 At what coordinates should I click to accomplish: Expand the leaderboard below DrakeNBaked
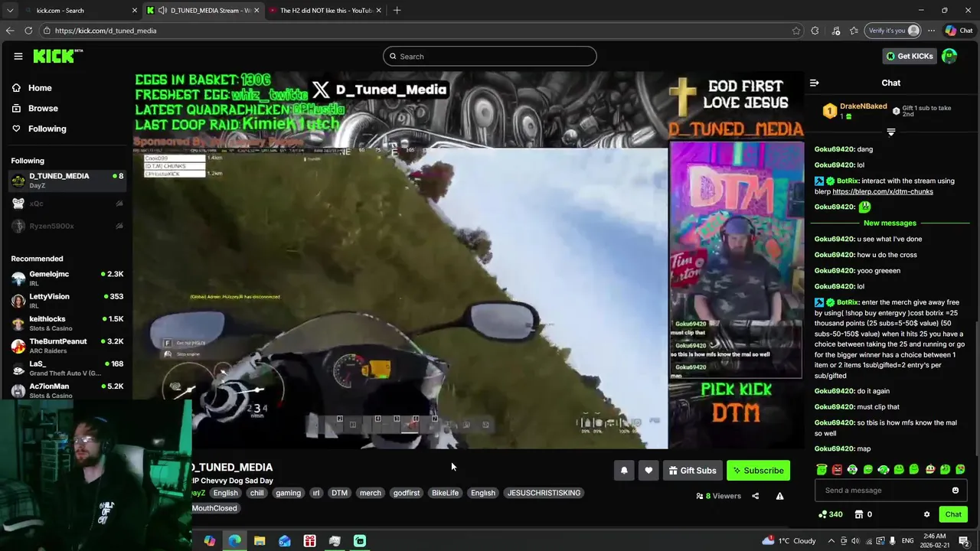pos(890,132)
